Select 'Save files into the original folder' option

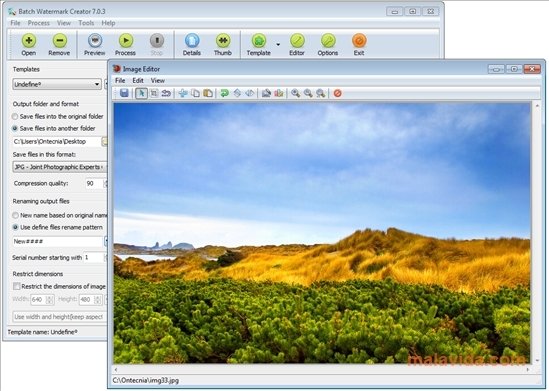(x=15, y=116)
